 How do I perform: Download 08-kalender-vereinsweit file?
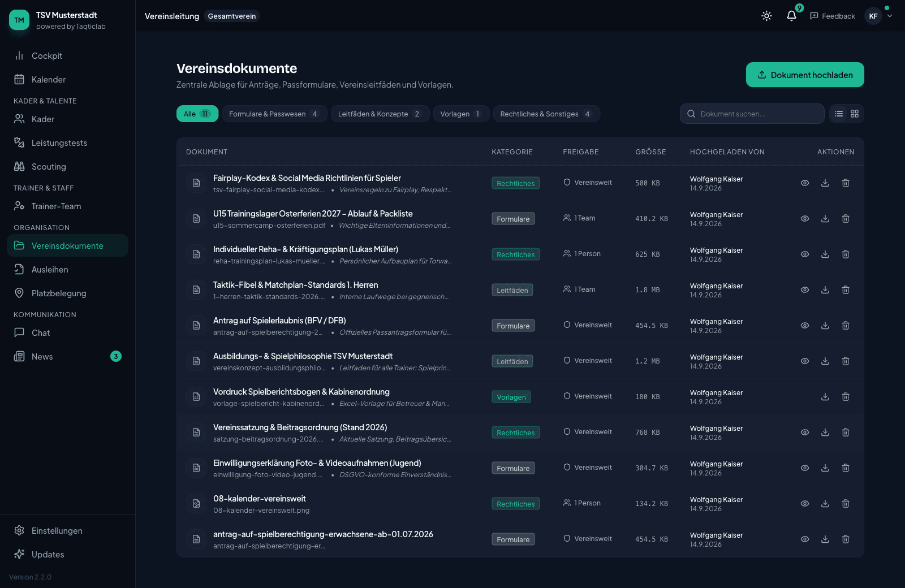coord(825,503)
